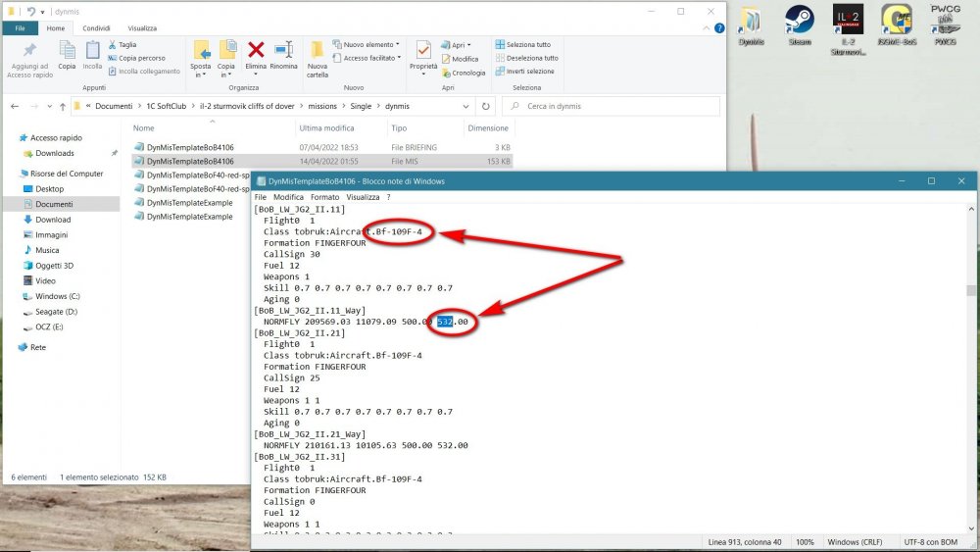Click the Copia clipboard button

[x=67, y=55]
